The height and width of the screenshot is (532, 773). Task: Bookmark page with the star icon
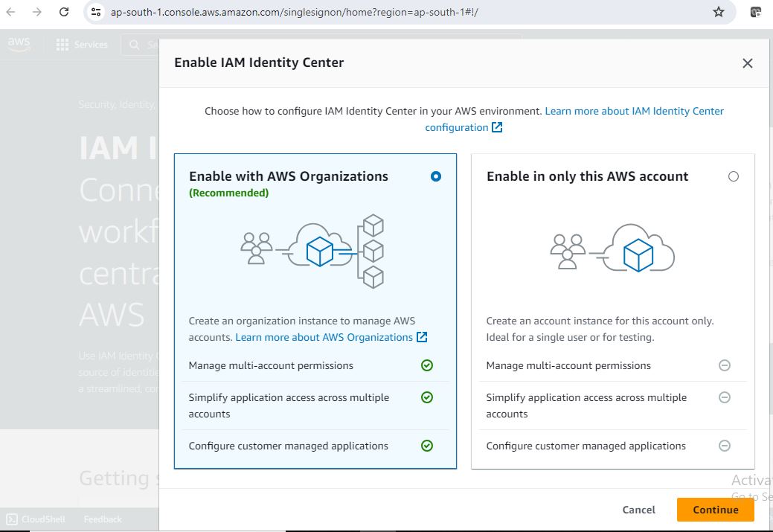click(x=718, y=12)
